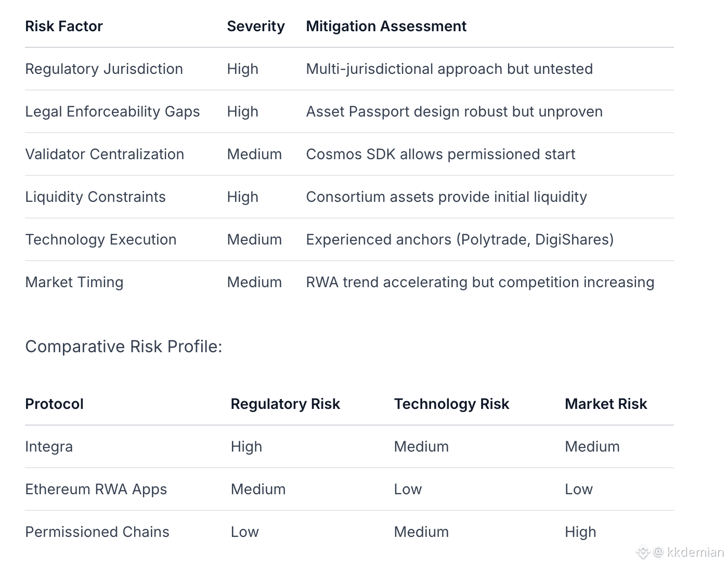
Task: Select the Severity column header
Action: (x=256, y=27)
